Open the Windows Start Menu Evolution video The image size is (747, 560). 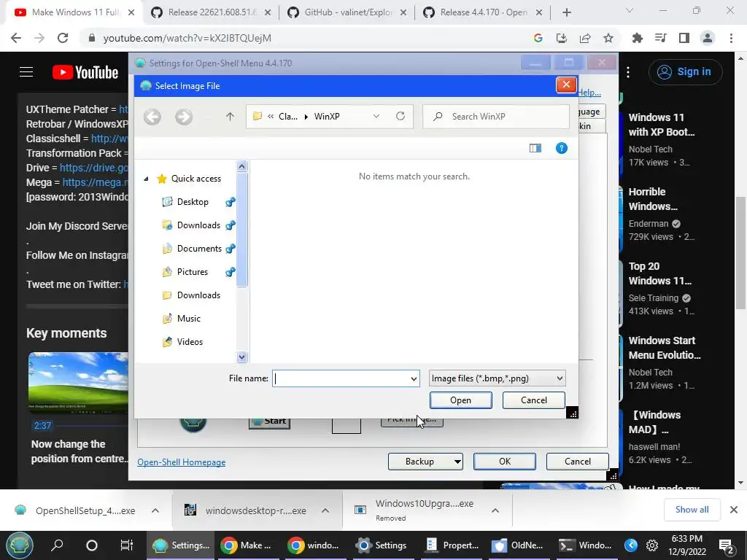coord(665,348)
